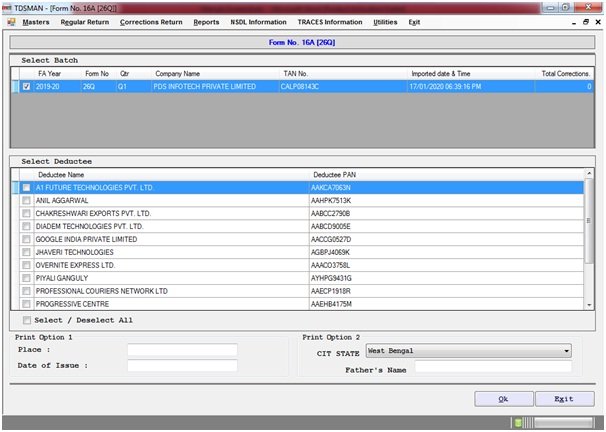This screenshot has width=606, height=432.
Task: Click the Exit button
Action: click(565, 398)
